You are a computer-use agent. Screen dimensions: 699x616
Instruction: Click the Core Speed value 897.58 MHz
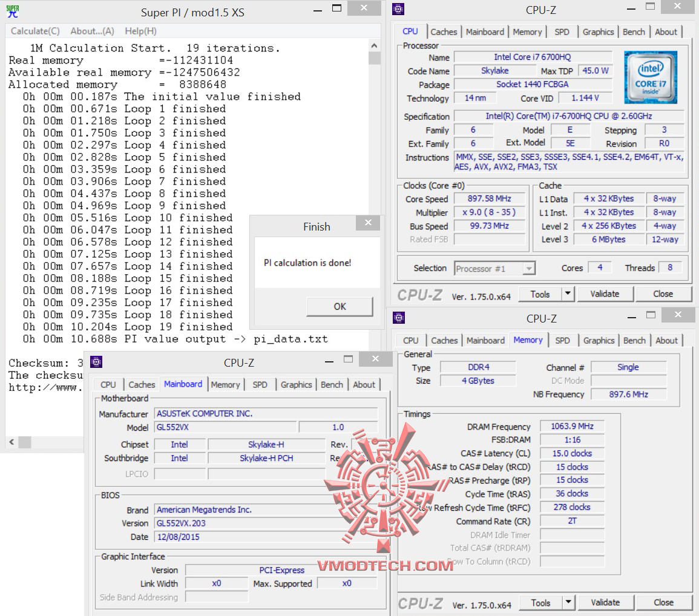click(489, 199)
